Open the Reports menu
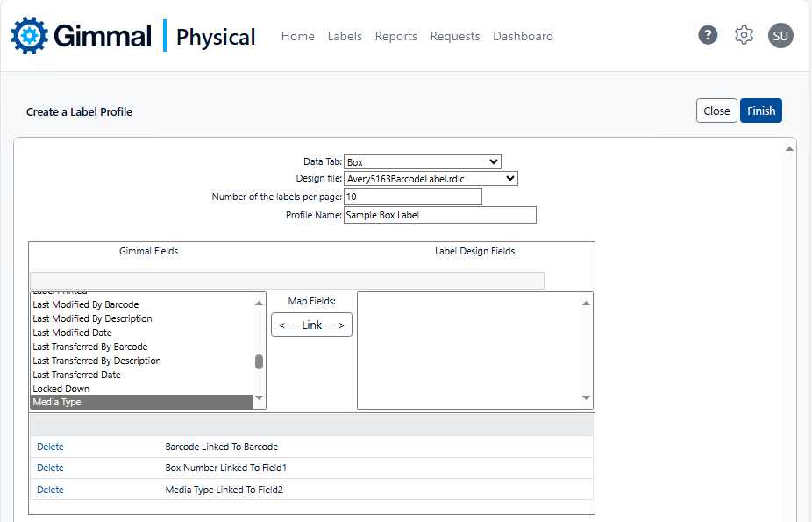The width and height of the screenshot is (812, 522). (x=395, y=36)
